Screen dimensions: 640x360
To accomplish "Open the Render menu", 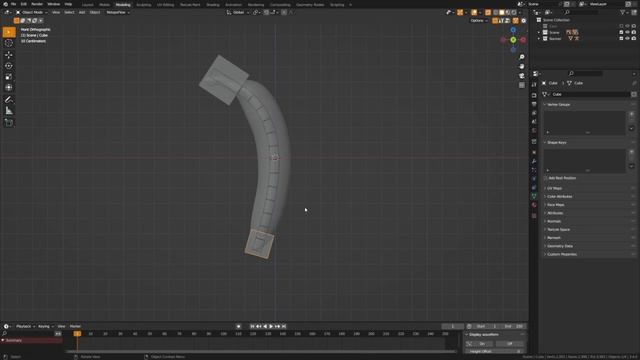I will [x=37, y=4].
